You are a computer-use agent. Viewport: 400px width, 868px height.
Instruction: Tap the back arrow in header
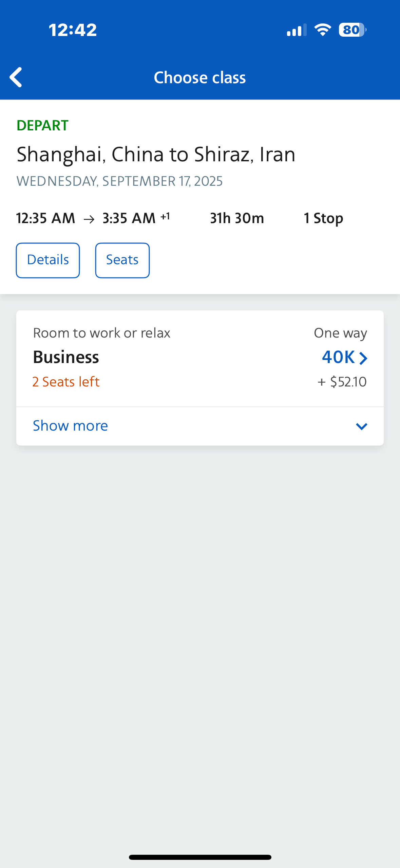coord(16,77)
